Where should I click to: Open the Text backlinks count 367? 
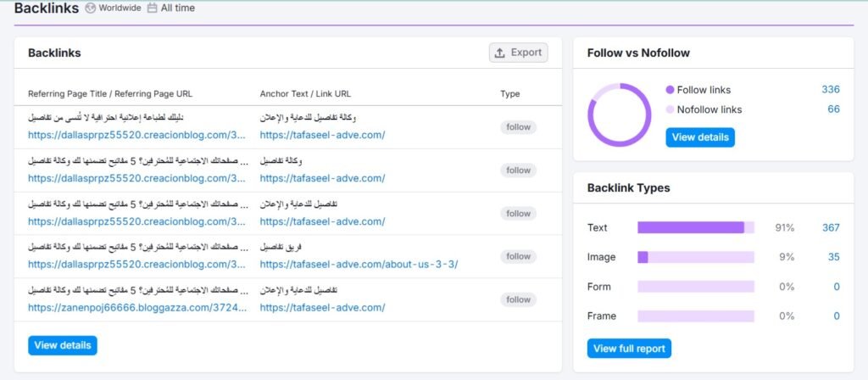click(831, 227)
